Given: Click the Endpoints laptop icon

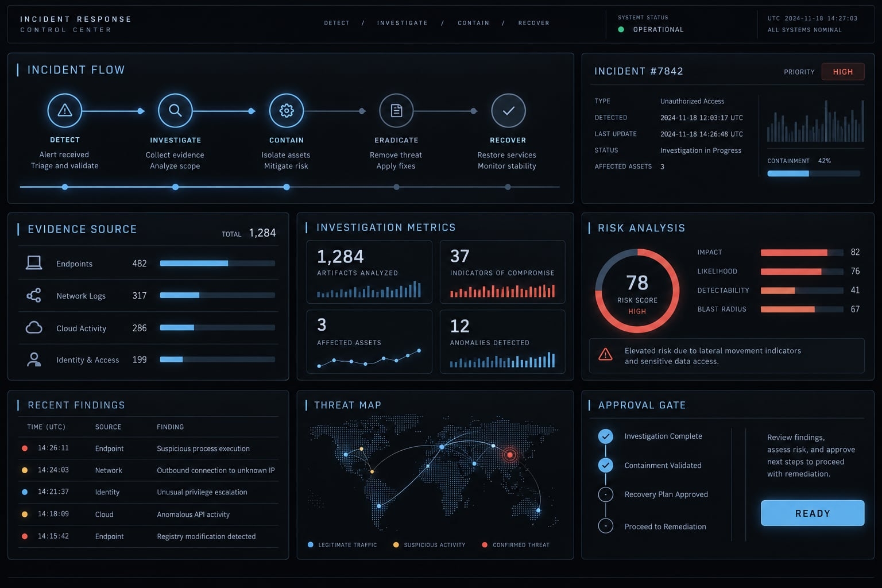Looking at the screenshot, I should click(x=34, y=263).
